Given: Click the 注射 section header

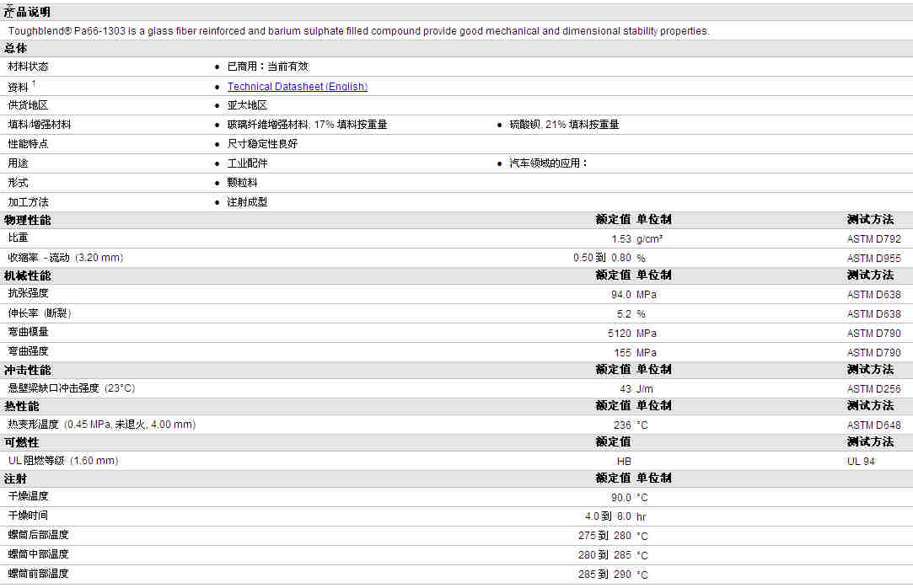Looking at the screenshot, I should click(x=16, y=478).
